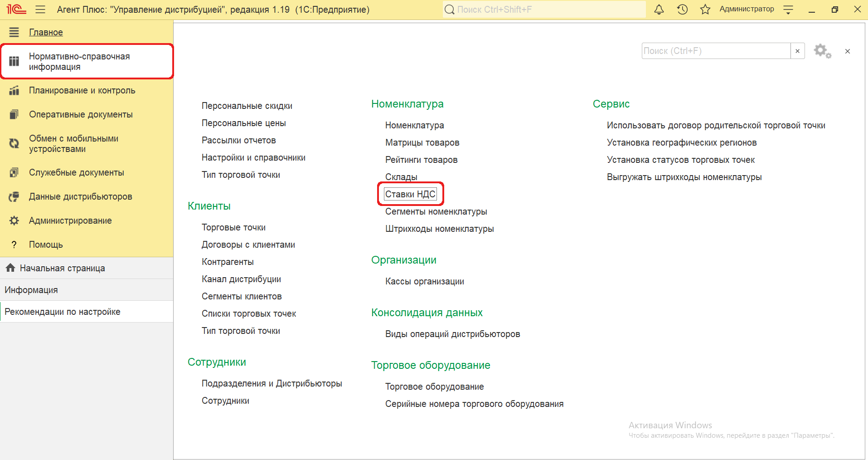Click the section search field Поиск (Ctrl+F)
The height and width of the screenshot is (460, 868).
(716, 51)
